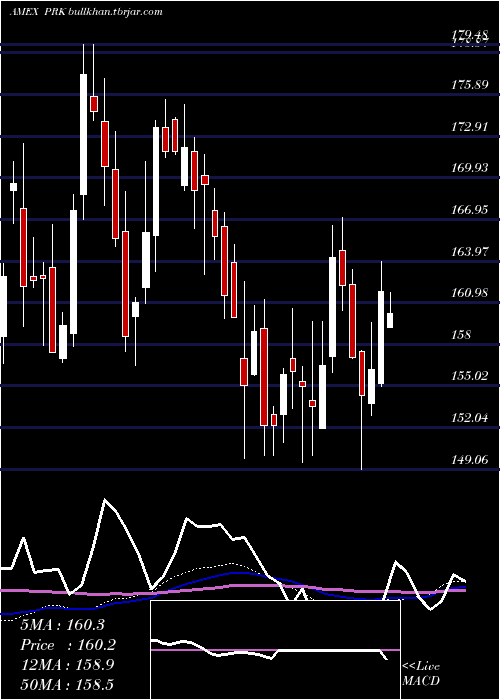Click the <<Live MACD label
500x700 pixels.
pyautogui.click(x=421, y=674)
